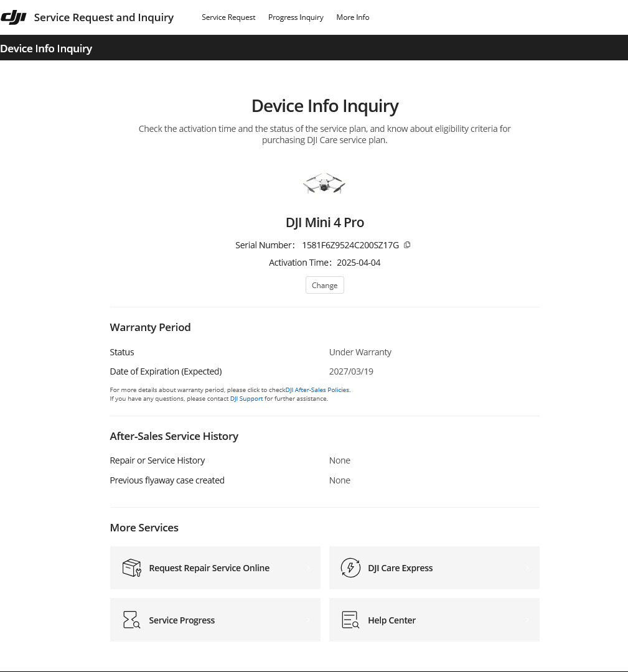Click the DJI Mini 4 Pro drone image
Viewport: 628px width, 672px height.
pos(324,184)
